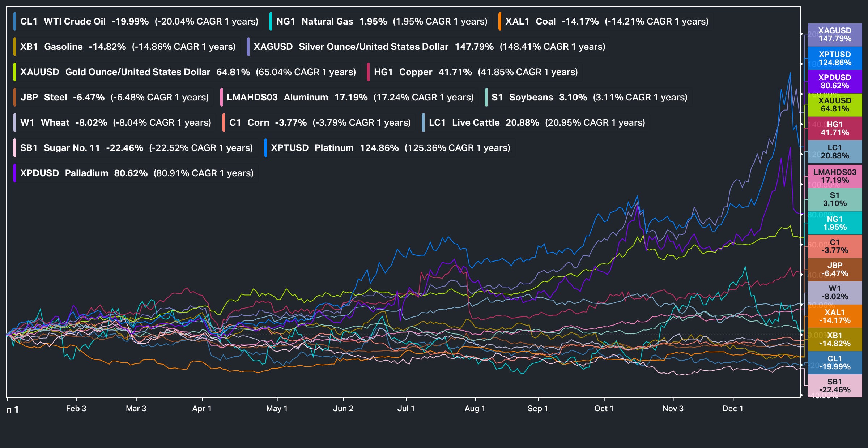
Task: Click the XPTUSD 124.86% price tag
Action: [x=835, y=59]
